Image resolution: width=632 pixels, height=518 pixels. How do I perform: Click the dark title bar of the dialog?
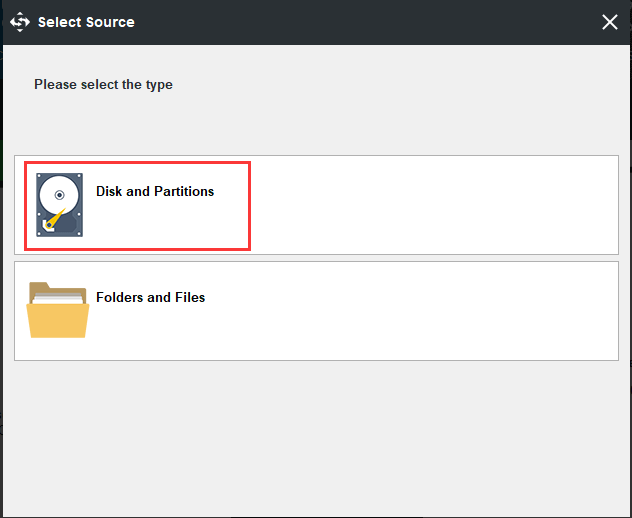[x=350, y=22]
